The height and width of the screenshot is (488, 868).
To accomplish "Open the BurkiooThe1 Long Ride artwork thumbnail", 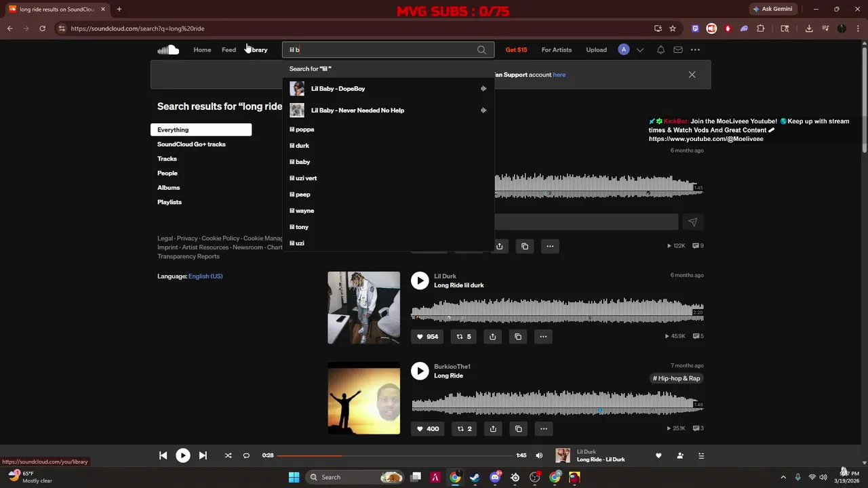I will 364,398.
